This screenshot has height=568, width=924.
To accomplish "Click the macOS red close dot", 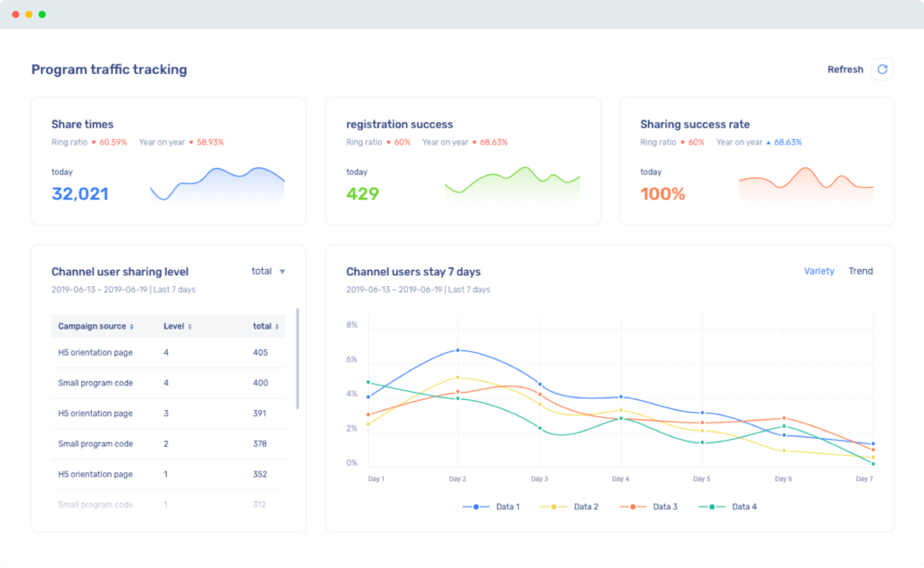I will [x=14, y=14].
